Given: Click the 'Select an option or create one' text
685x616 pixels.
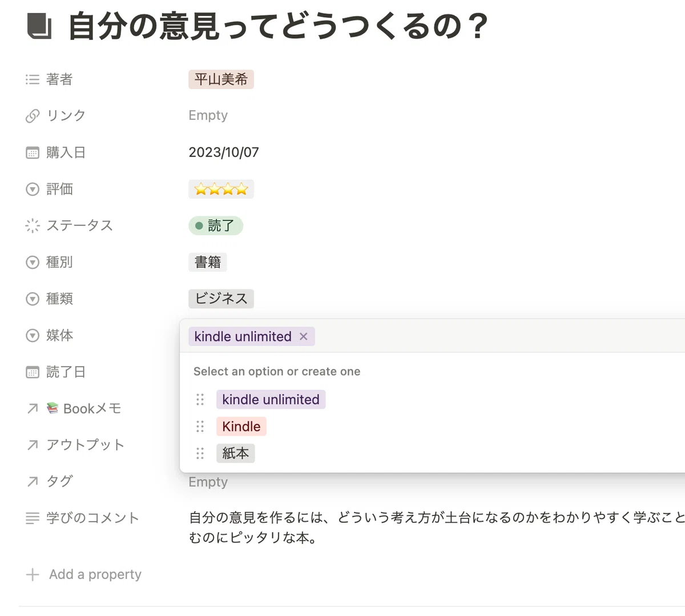Looking at the screenshot, I should (x=277, y=371).
